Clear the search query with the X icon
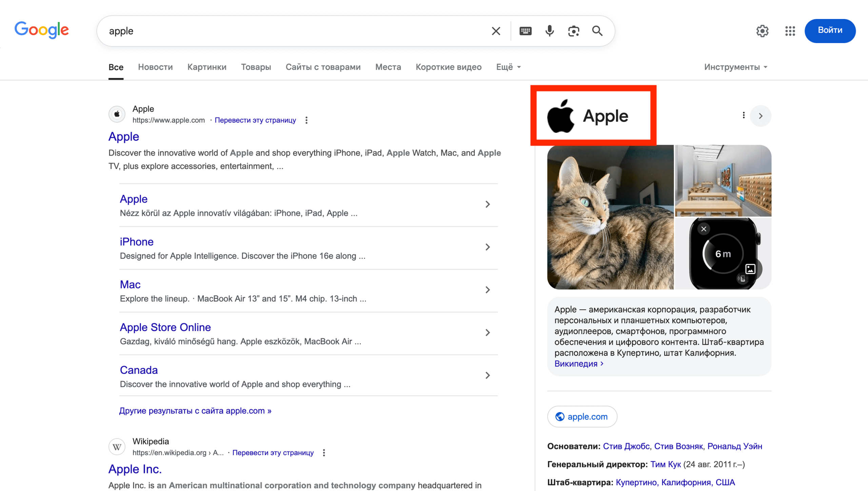The image size is (868, 491). (496, 31)
